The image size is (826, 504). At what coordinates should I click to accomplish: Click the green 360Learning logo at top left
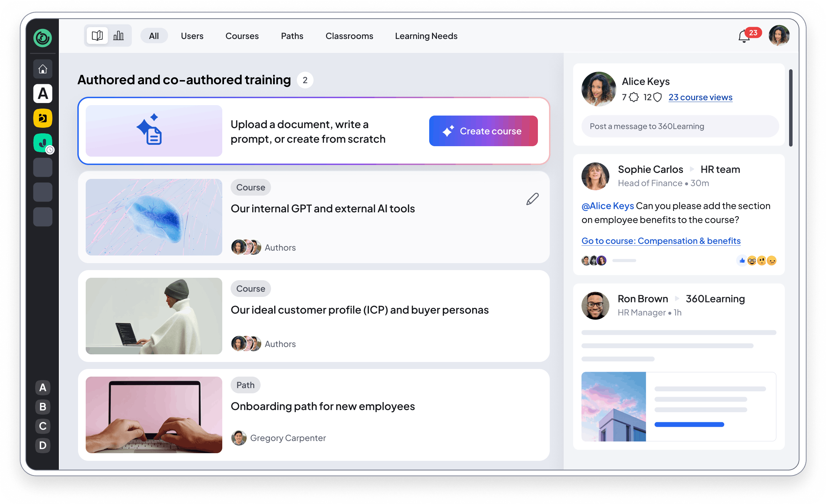(43, 38)
